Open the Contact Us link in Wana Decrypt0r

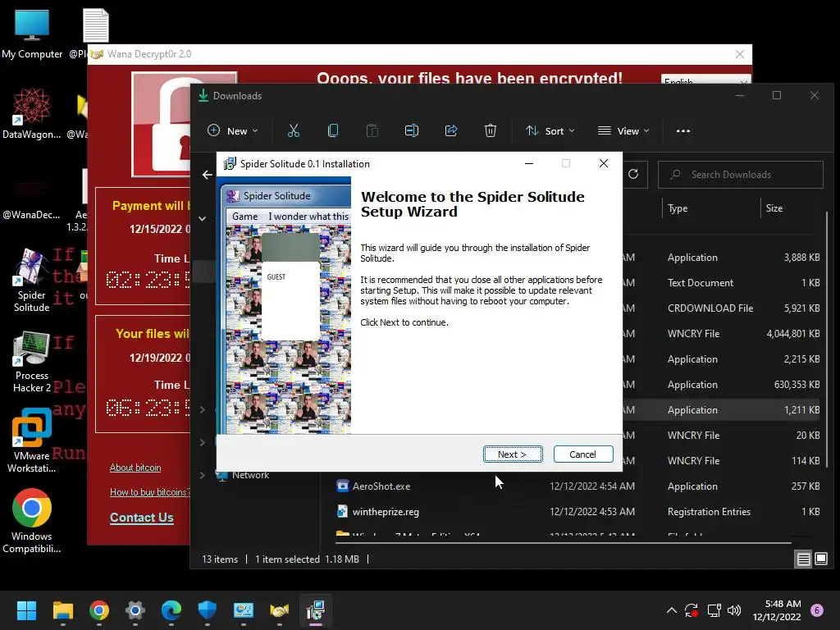[x=141, y=518]
